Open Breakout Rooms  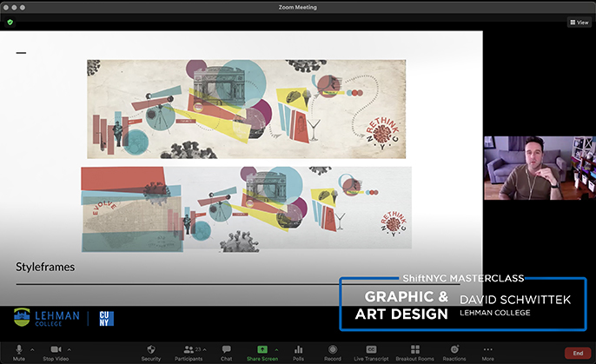coord(414,352)
